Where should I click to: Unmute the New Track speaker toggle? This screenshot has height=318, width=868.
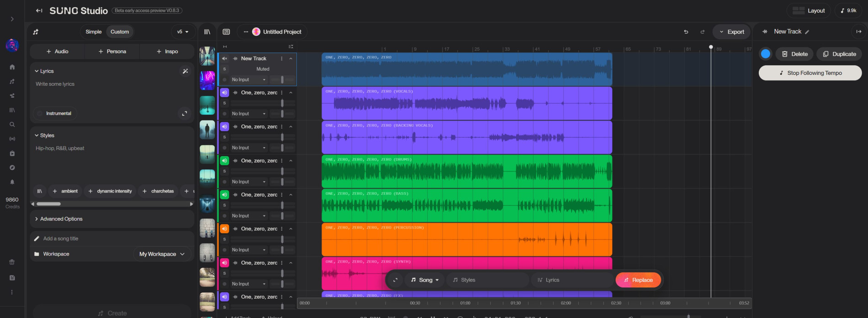pos(224,58)
